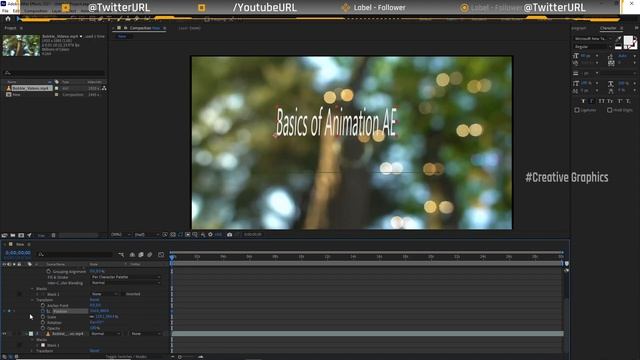Click the Subscript style button
640x360 pixels.
tap(628, 101)
